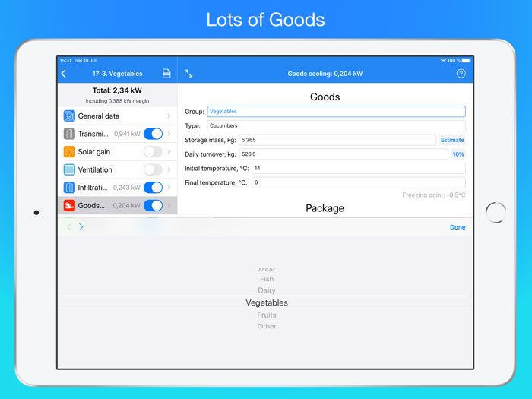Screen dimensions: 532x399
Task: Choose Dairy in the picker
Action: coord(267,290)
